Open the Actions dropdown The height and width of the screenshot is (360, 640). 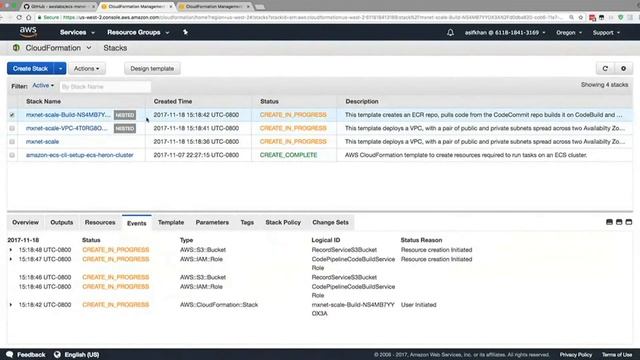point(87,69)
